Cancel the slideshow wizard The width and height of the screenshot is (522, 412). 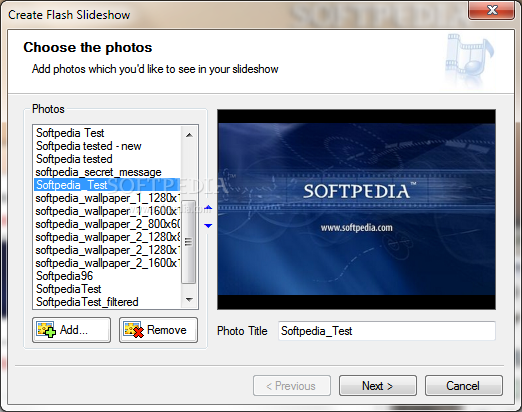click(463, 386)
